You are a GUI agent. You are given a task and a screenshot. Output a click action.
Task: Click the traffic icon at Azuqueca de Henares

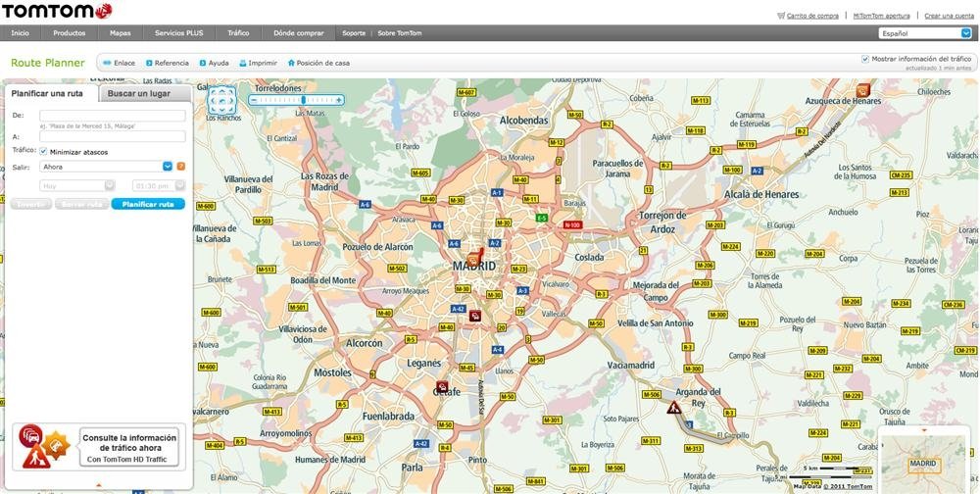tap(863, 90)
